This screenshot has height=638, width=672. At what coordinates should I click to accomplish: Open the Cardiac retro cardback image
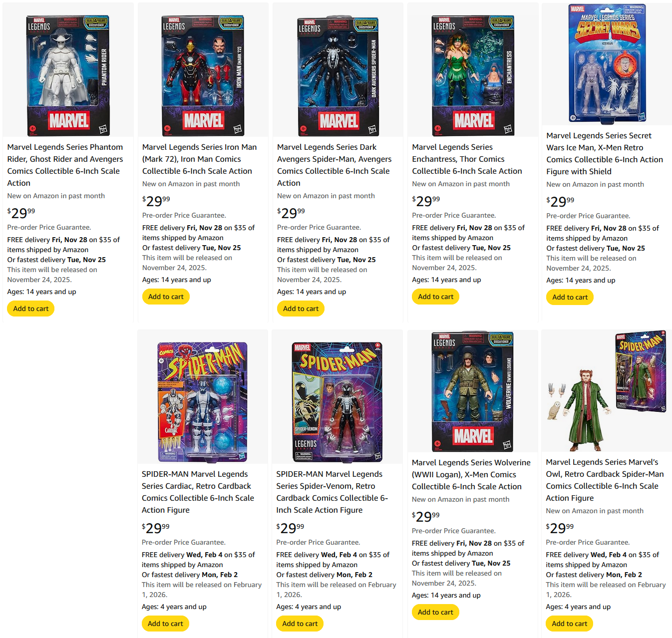[203, 401]
